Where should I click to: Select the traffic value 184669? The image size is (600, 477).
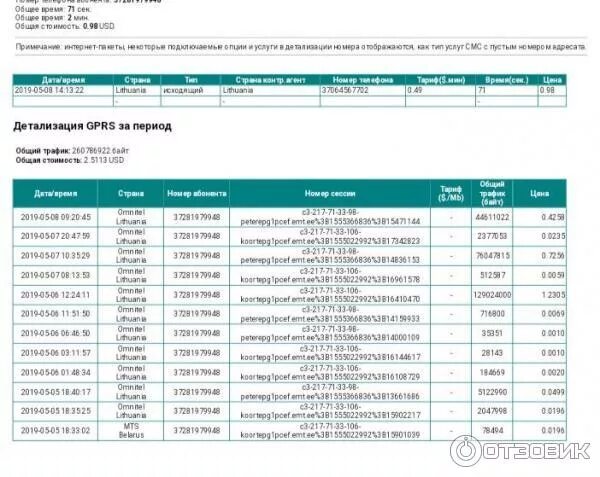tap(492, 372)
